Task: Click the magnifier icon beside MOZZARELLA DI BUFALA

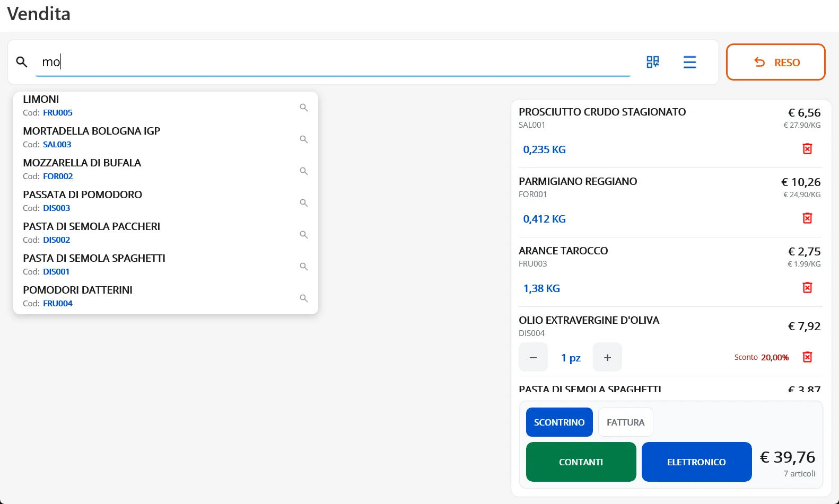Action: coord(304,171)
